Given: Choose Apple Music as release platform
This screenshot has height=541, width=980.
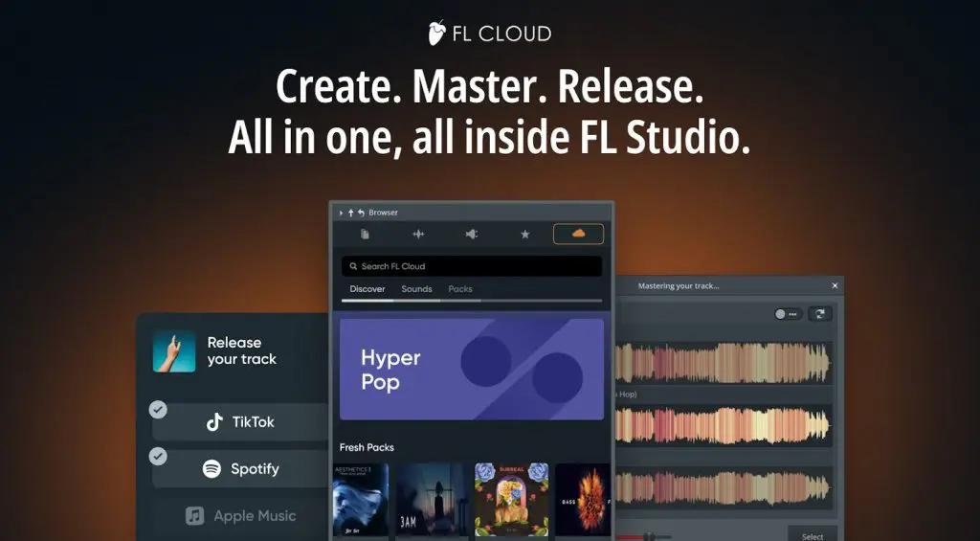Looking at the screenshot, I should point(241,516).
